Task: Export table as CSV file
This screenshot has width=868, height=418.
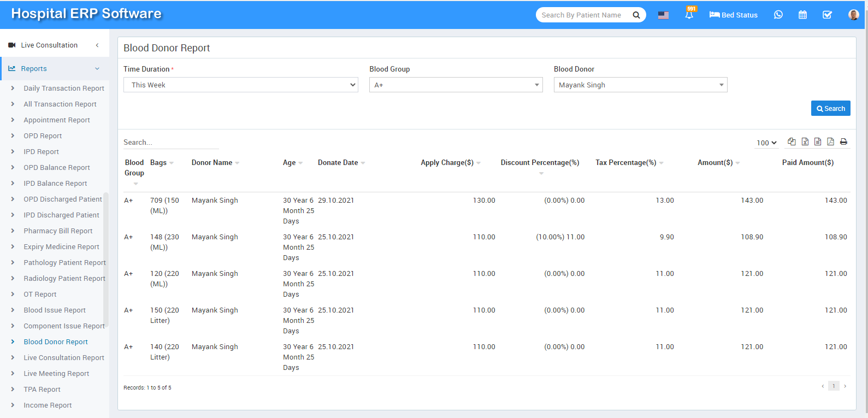Action: pyautogui.click(x=818, y=142)
